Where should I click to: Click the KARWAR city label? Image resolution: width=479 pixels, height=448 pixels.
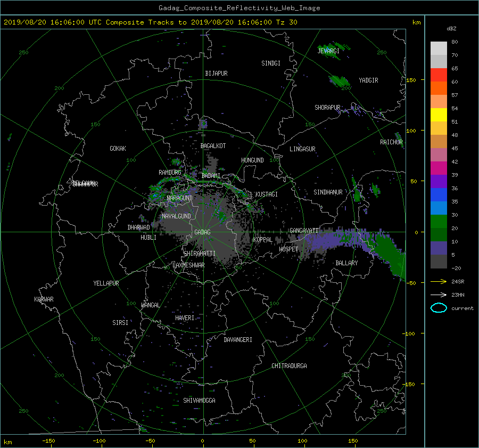point(44,299)
